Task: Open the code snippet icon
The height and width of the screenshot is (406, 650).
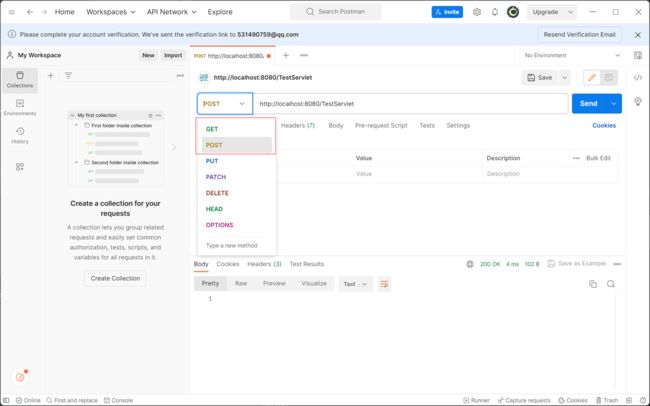Action: point(638,78)
